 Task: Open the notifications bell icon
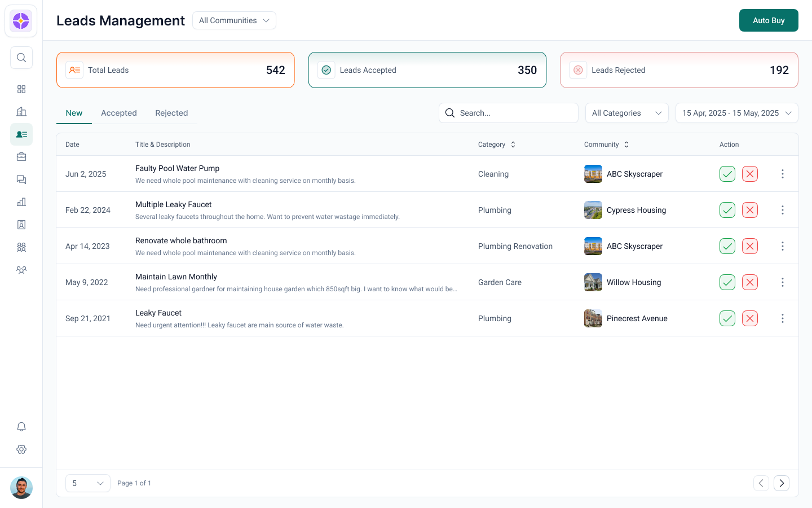tap(21, 427)
